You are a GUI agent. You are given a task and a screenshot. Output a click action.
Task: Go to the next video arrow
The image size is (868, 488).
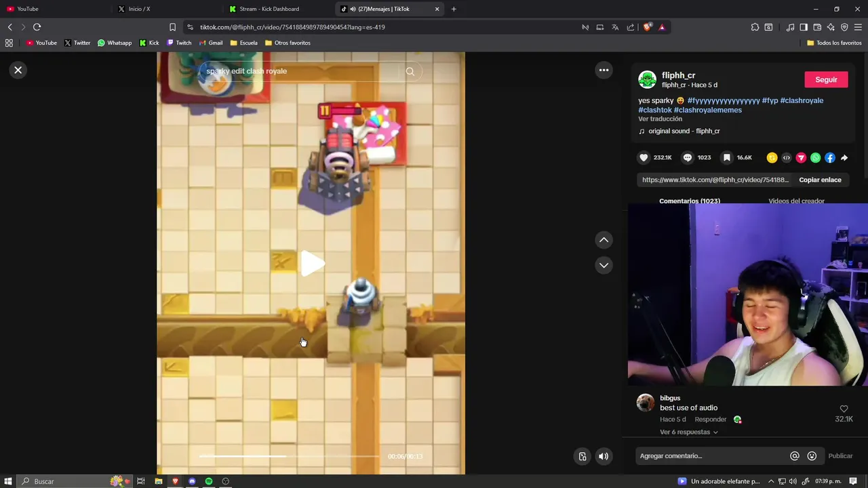(604, 265)
